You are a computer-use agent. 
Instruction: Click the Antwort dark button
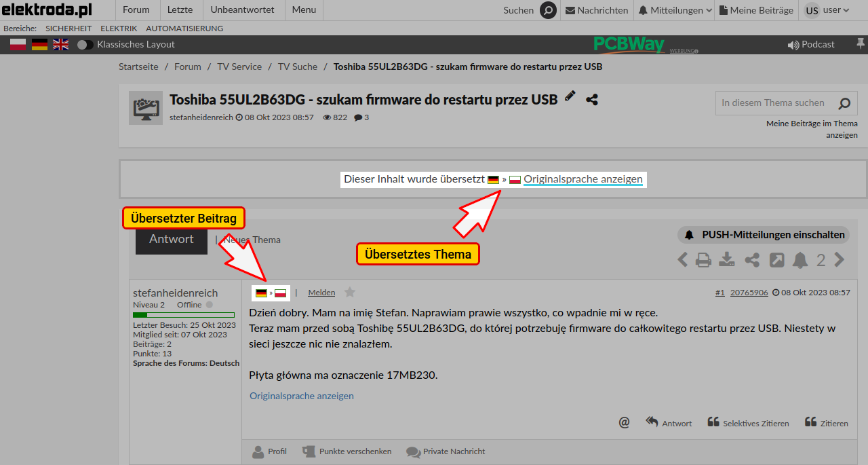[x=172, y=239]
